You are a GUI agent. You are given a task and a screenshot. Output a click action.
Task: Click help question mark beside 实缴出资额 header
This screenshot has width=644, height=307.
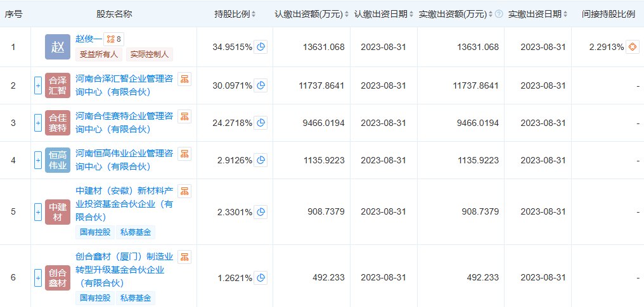click(499, 14)
